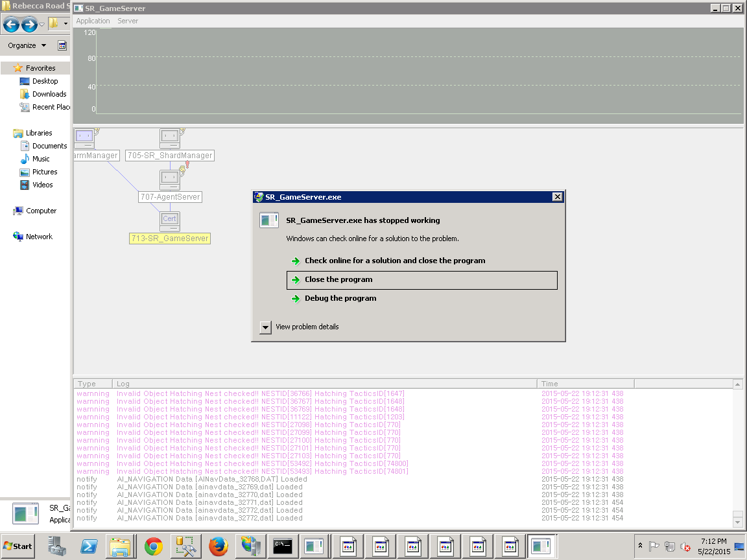
Task: Click the Windows Start button
Action: 18,546
